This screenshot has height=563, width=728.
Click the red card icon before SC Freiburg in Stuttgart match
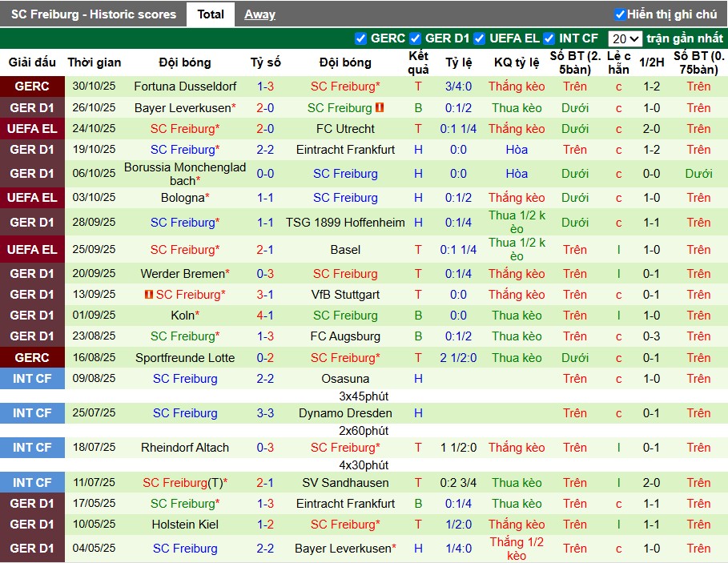149,295
